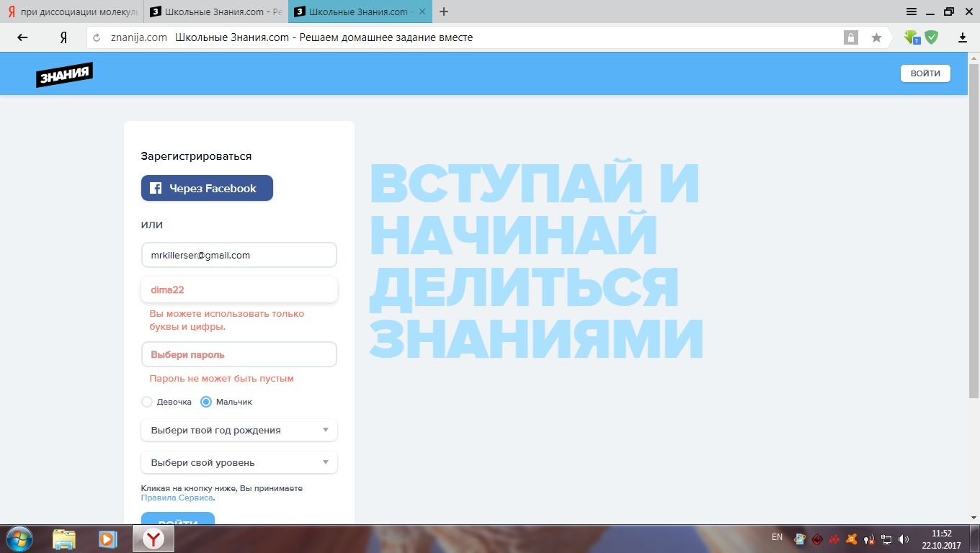Click the green shield protection icon

coord(932,37)
